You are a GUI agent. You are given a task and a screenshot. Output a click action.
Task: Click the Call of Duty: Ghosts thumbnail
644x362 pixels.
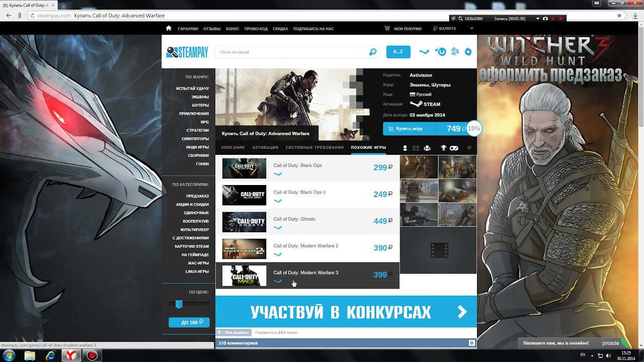tap(244, 222)
